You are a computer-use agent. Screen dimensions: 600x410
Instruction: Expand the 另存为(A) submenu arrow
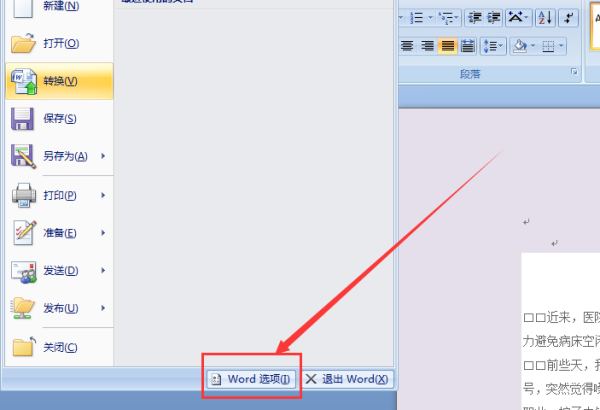(x=103, y=156)
